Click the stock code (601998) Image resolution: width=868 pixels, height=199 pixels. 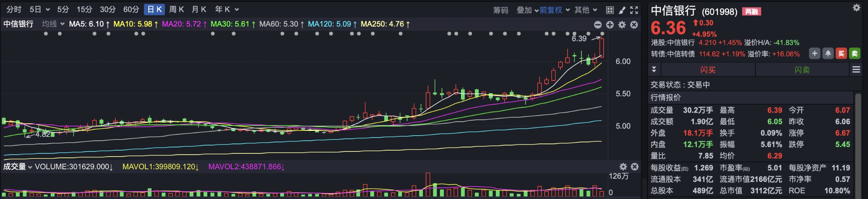coord(719,11)
